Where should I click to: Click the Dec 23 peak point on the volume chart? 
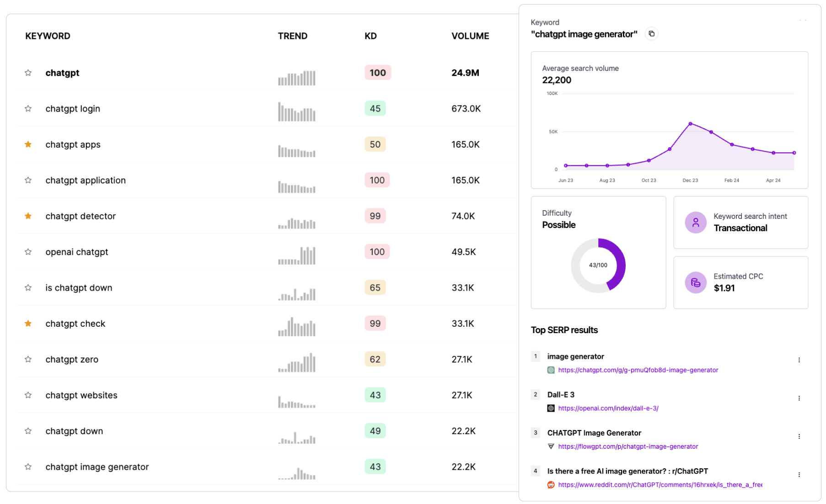point(691,122)
